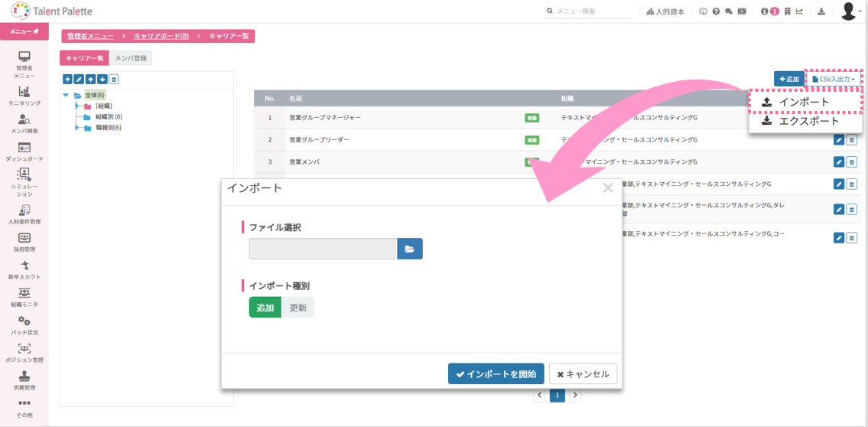Click the download icon in the header
Viewport: 868px width, 427px height.
pyautogui.click(x=821, y=11)
